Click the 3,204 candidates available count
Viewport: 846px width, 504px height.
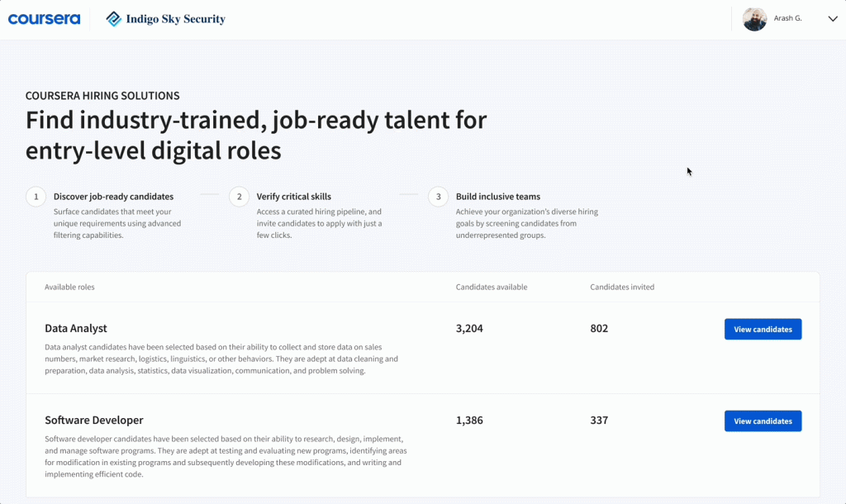click(468, 328)
